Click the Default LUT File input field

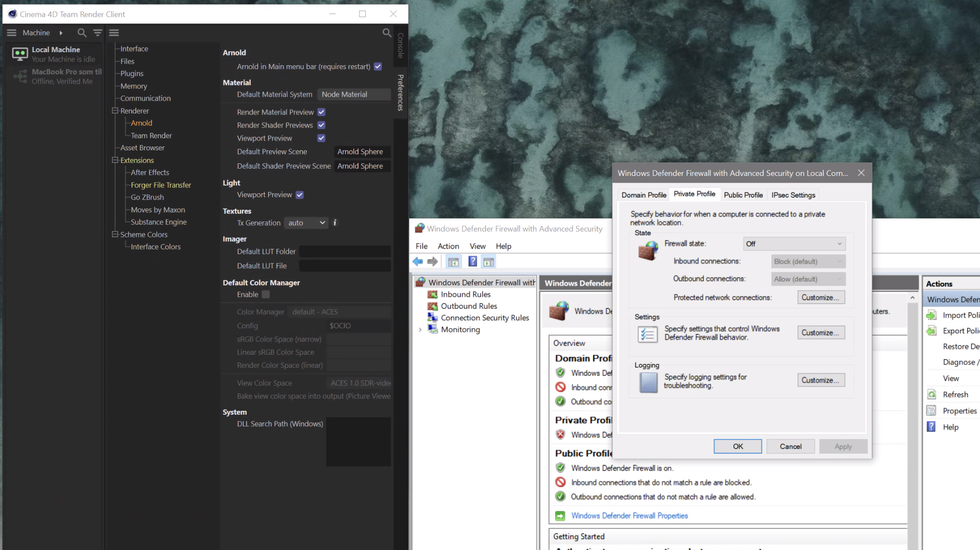pos(344,265)
